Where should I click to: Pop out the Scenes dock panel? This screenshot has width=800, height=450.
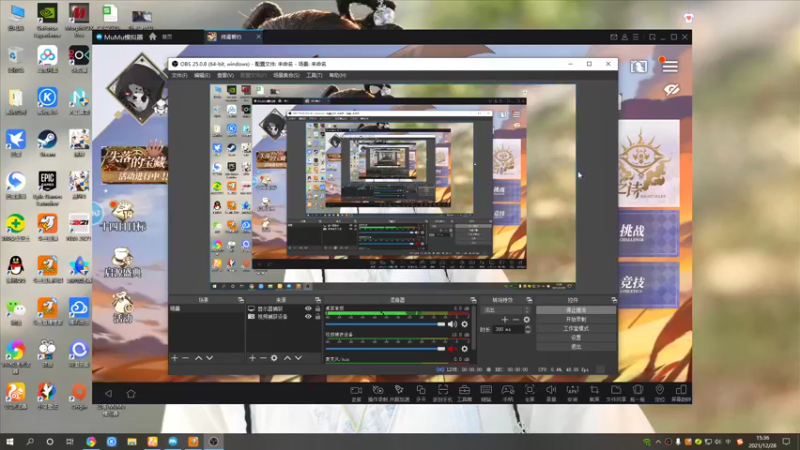pos(240,300)
